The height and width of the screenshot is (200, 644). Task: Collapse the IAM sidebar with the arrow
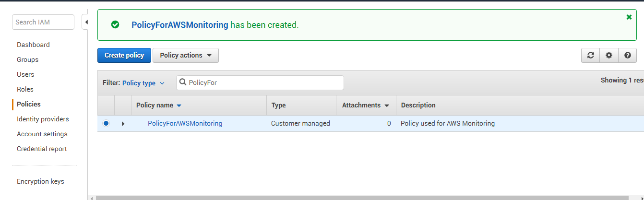click(86, 22)
